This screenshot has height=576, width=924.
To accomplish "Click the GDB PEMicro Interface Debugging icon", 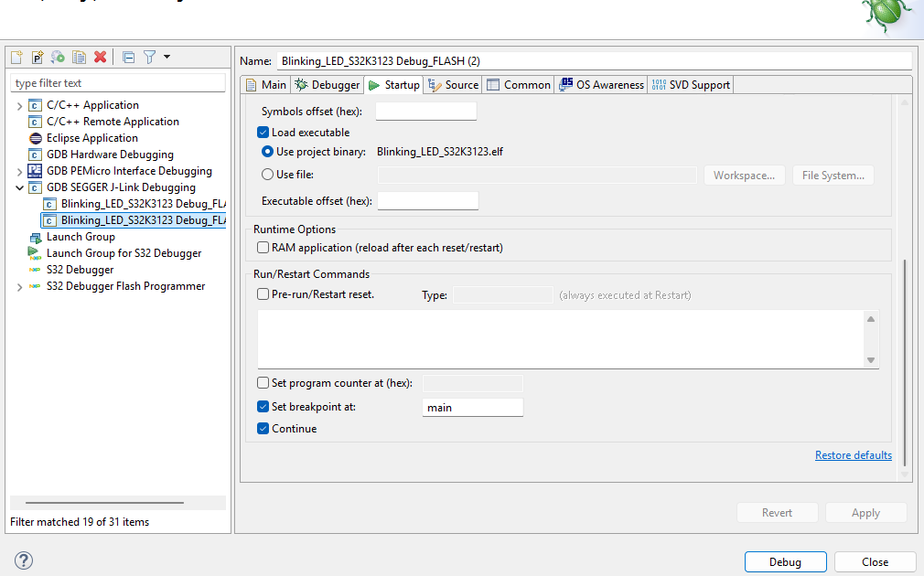I will [x=36, y=171].
